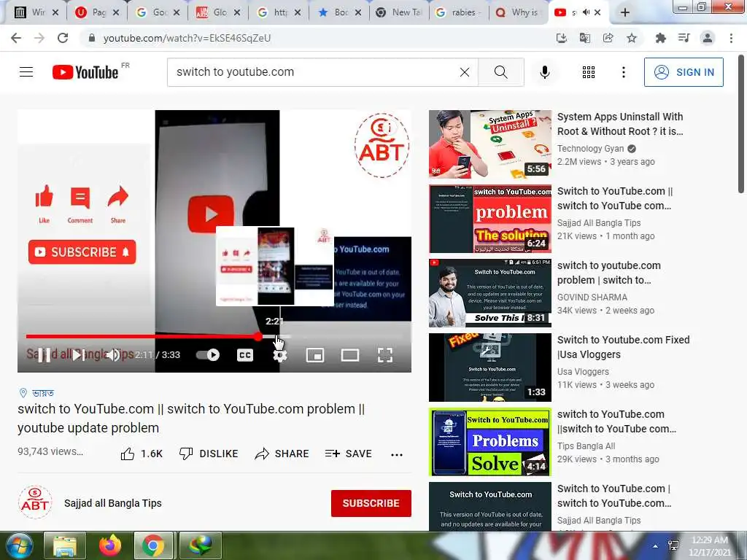
Task: Toggle subtitles CC button
Action: [x=245, y=355]
